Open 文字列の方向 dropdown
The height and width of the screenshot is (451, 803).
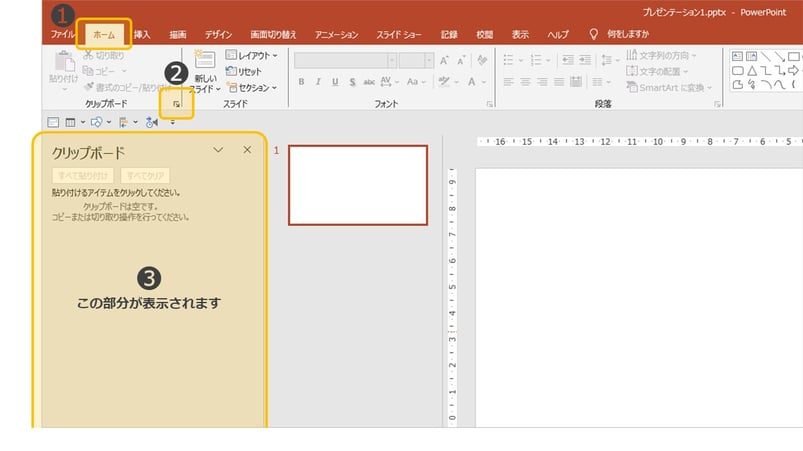coord(661,55)
